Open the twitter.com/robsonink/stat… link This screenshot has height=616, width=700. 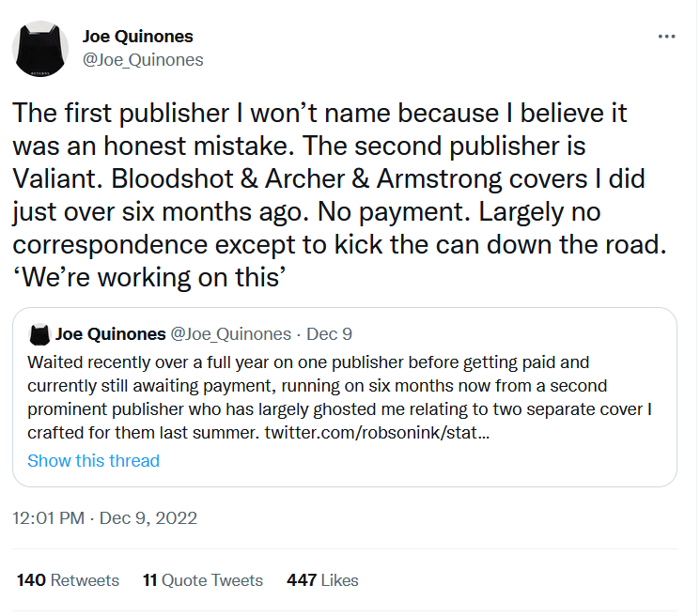pyautogui.click(x=377, y=433)
